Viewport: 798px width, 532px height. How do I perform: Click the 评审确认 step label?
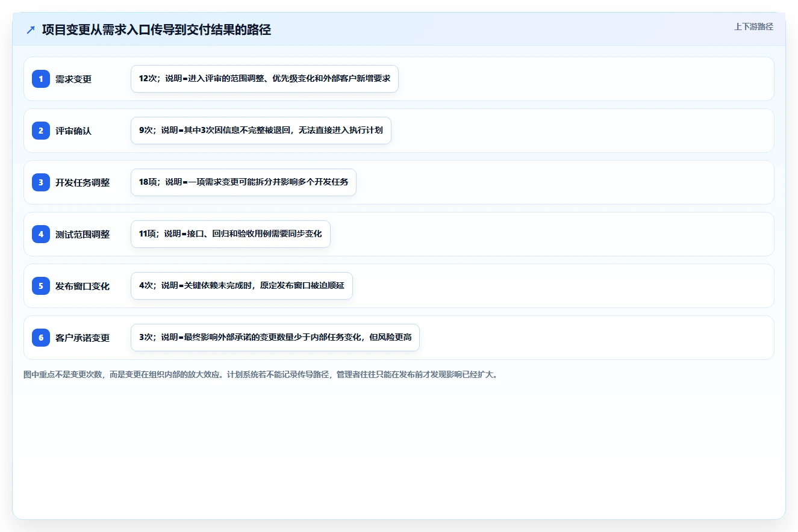click(x=73, y=131)
